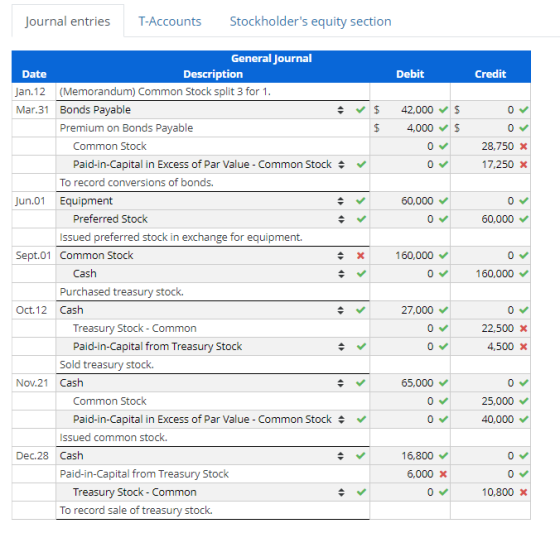Click green check beside 16,800 debit
Viewport: 560px width, 533px height.
coord(443,456)
